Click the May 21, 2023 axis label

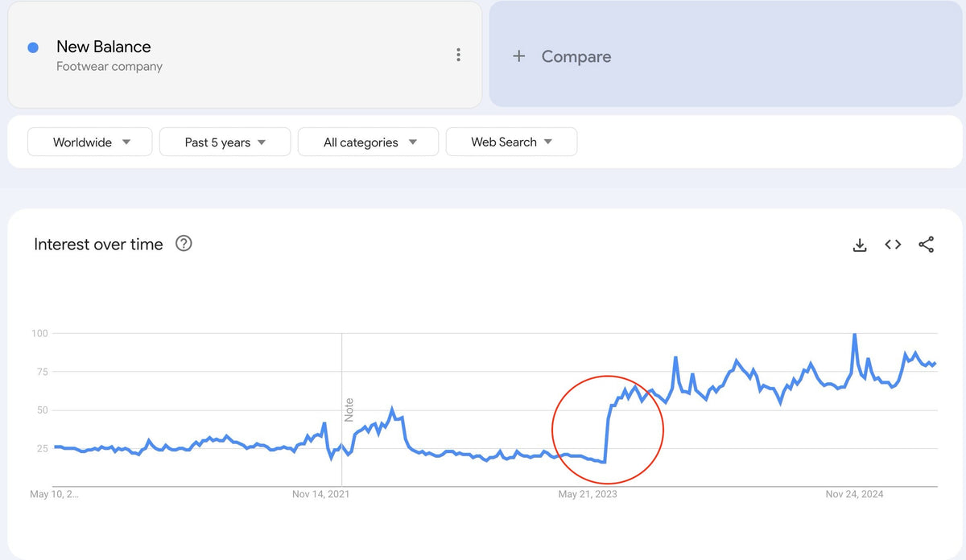pyautogui.click(x=588, y=494)
